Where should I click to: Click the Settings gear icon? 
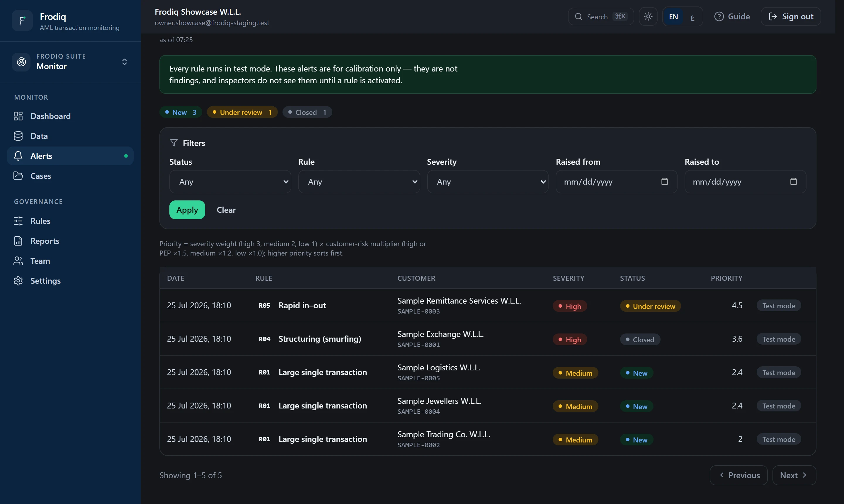coord(18,281)
